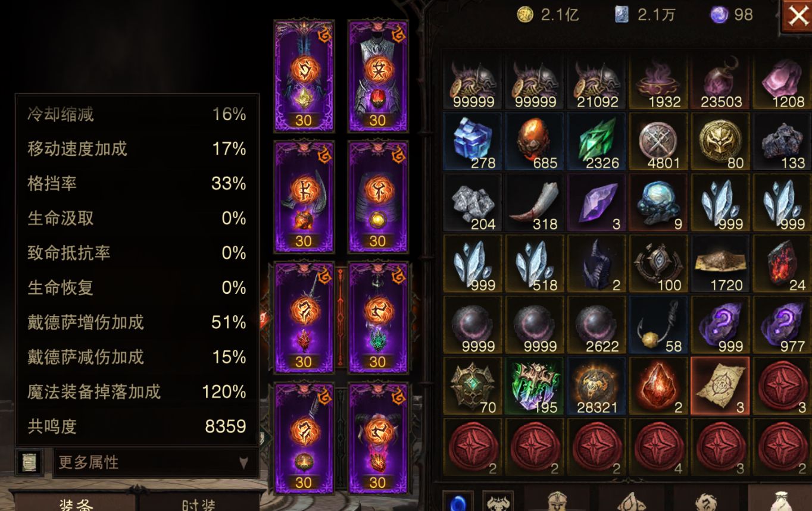Click the gold currency icon showing 2.1亿
This screenshot has width=812, height=511.
coord(524,15)
